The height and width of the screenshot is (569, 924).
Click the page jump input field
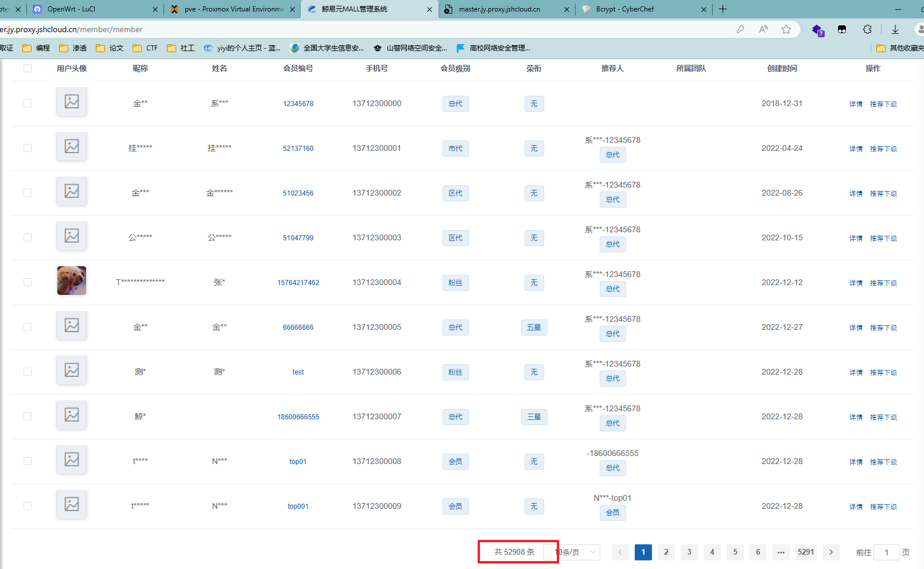point(887,552)
